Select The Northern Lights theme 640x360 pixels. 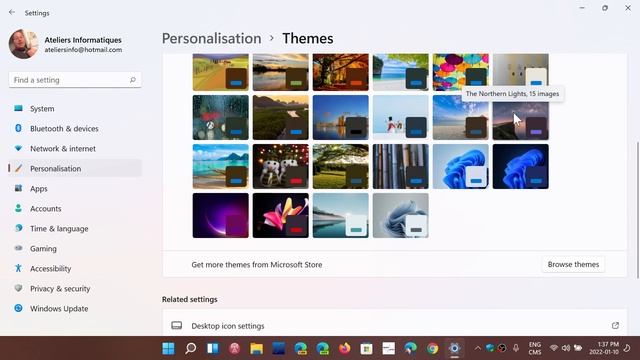point(520,119)
